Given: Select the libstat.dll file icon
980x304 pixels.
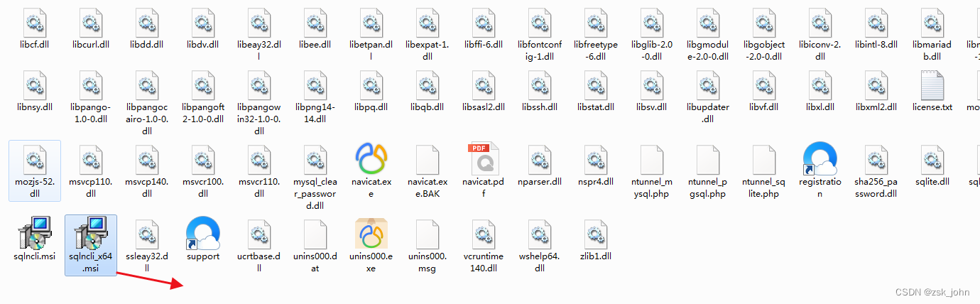Looking at the screenshot, I should point(596,85).
